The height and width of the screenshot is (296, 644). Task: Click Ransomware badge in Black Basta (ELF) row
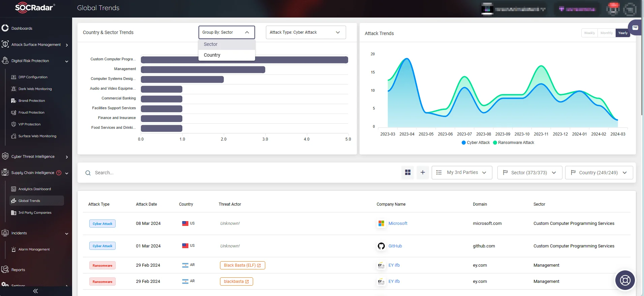tap(102, 265)
